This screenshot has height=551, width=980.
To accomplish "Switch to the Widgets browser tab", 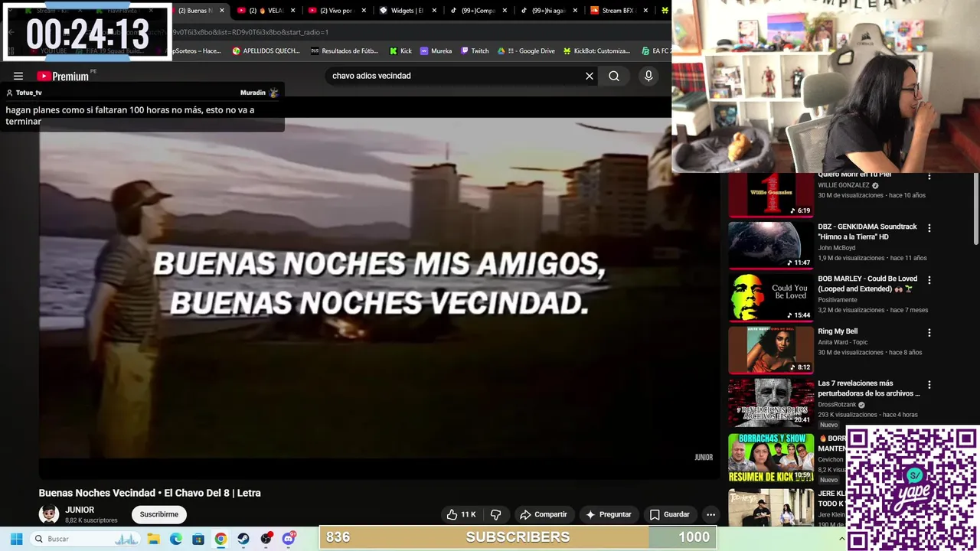I will pos(407,11).
